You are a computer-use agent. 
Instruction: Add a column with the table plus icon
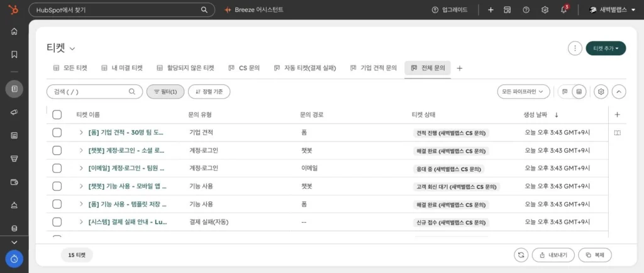point(617,114)
